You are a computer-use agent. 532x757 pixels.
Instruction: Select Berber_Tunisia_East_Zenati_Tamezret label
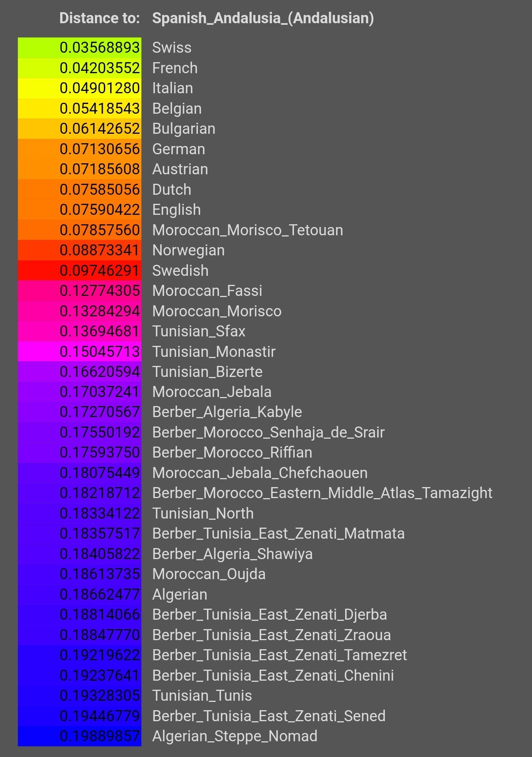point(280,655)
